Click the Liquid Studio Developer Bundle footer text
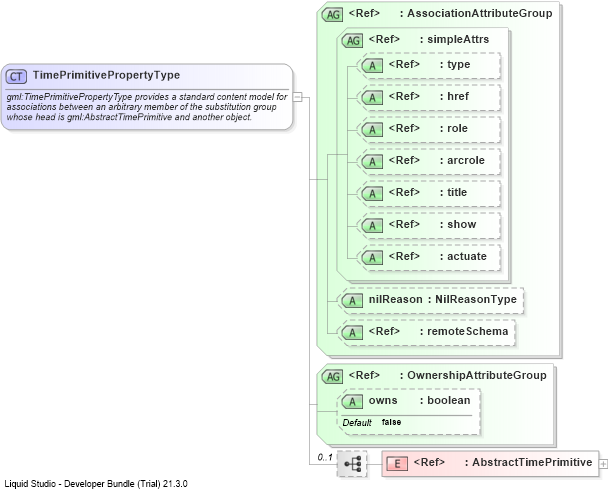 tap(96, 484)
